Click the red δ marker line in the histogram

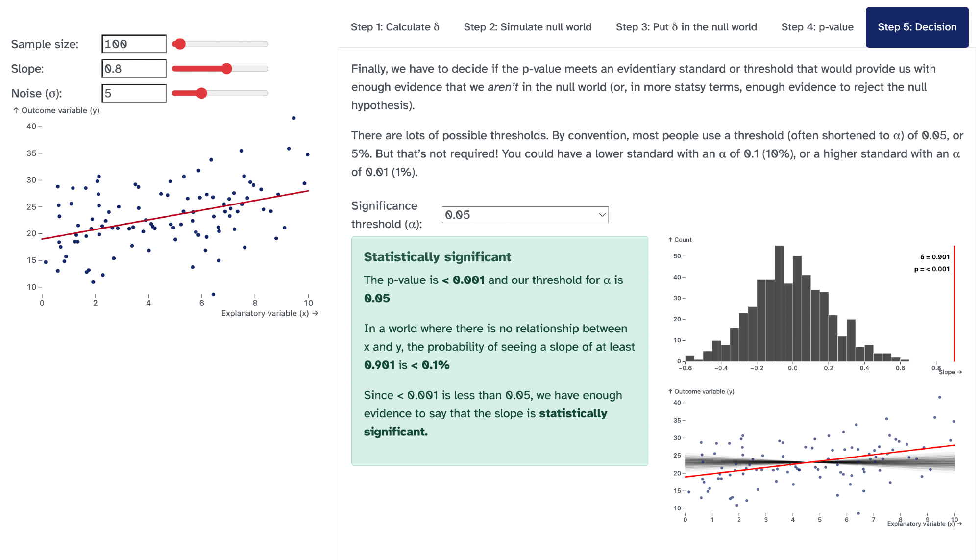pos(954,304)
